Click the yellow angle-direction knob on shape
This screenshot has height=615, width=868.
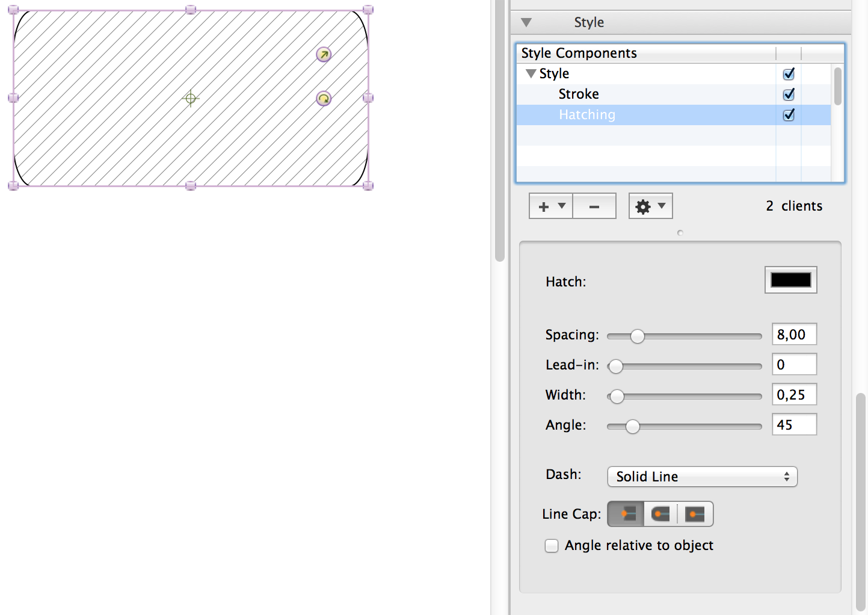(x=324, y=55)
